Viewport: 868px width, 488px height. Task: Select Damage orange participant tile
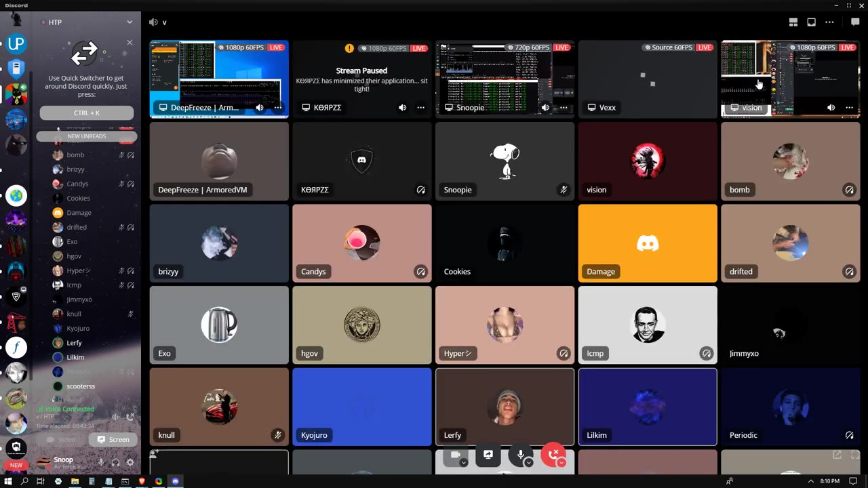[648, 243]
